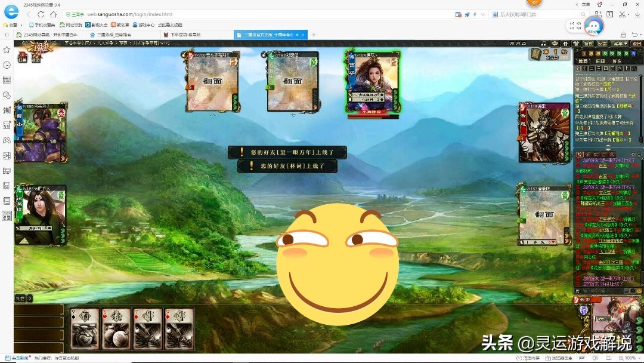Open the sidebar game controller icon
The width and height of the screenshot is (644, 363).
click(x=7, y=140)
